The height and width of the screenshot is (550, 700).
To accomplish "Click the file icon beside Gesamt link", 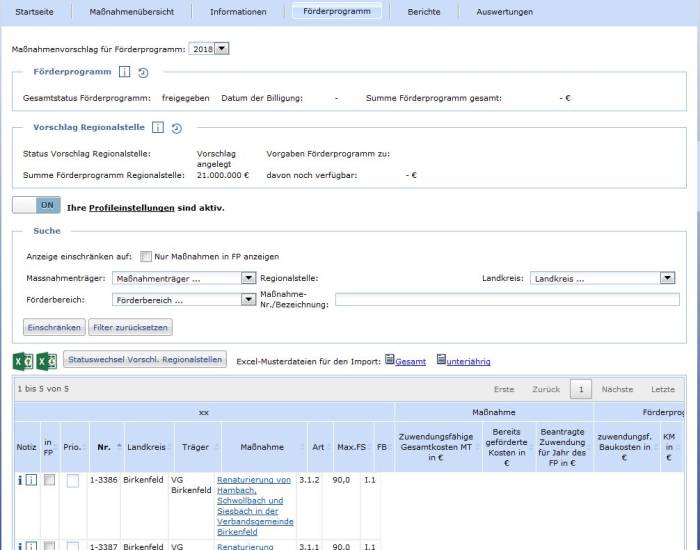I will tap(389, 359).
